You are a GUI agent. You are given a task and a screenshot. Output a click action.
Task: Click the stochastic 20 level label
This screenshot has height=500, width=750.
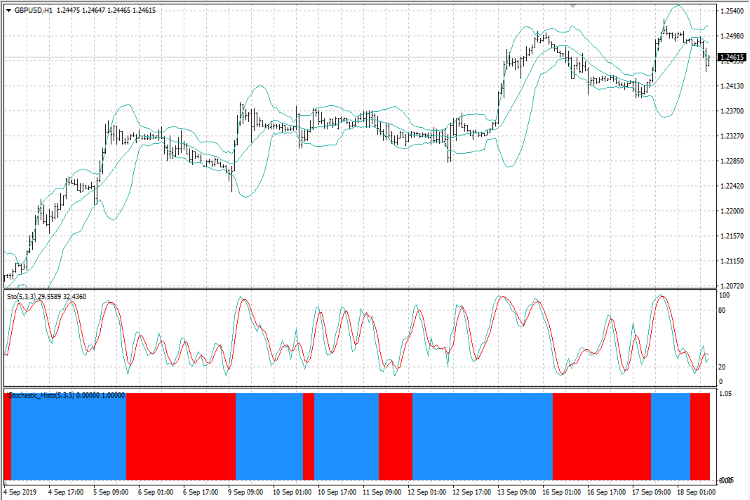coord(722,367)
